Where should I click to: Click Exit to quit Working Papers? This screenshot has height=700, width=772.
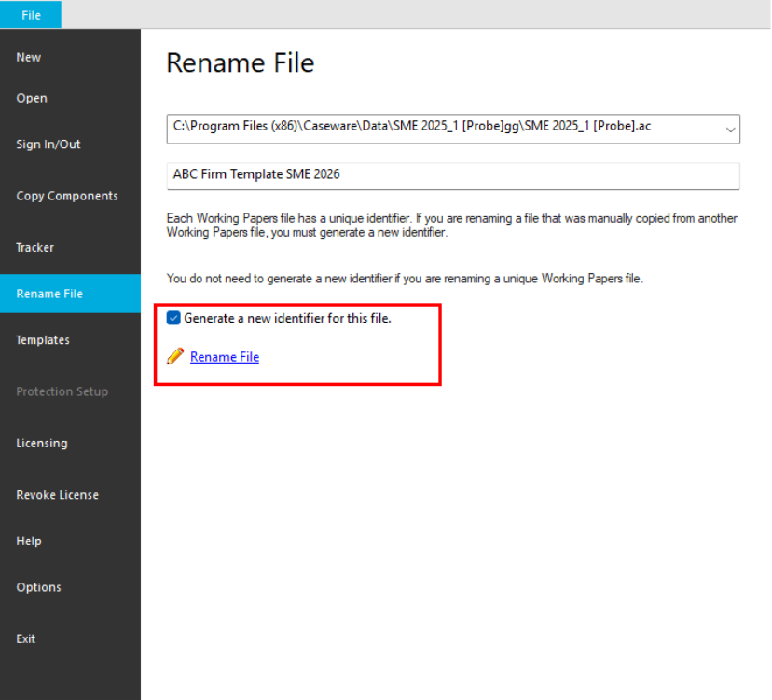pyautogui.click(x=26, y=638)
